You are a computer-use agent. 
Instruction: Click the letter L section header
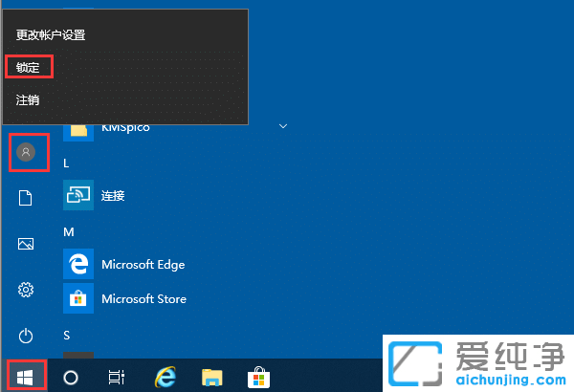pos(66,163)
